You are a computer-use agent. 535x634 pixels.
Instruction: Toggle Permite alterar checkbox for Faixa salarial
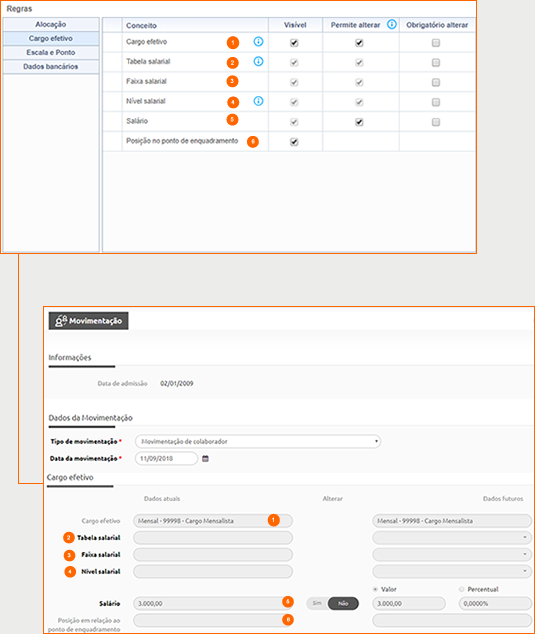point(359,82)
